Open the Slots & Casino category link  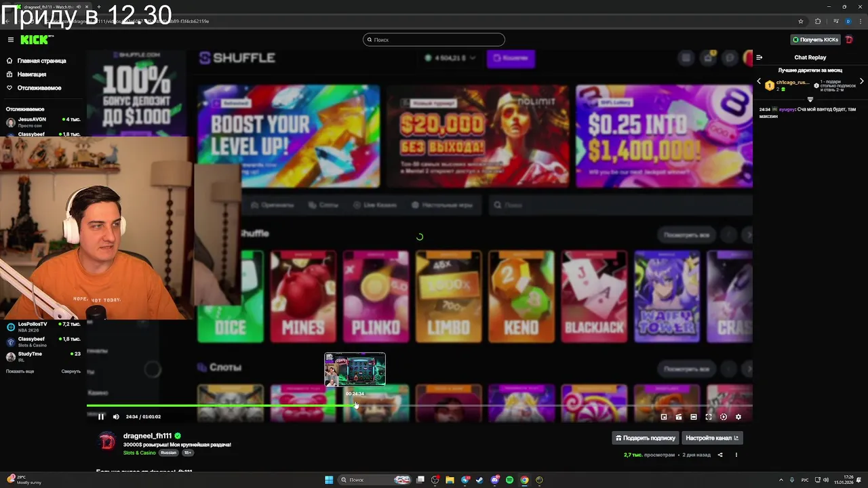(140, 453)
